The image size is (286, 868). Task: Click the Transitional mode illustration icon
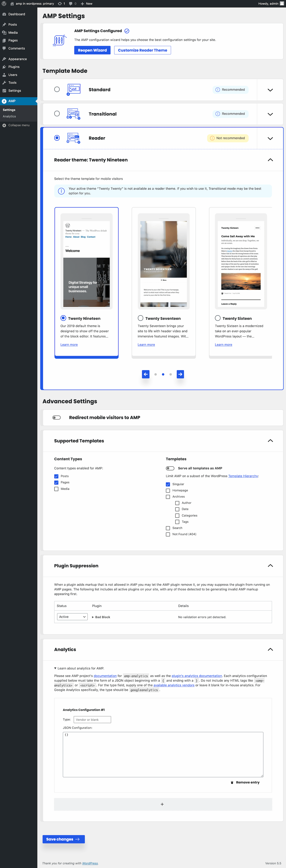coord(73,114)
